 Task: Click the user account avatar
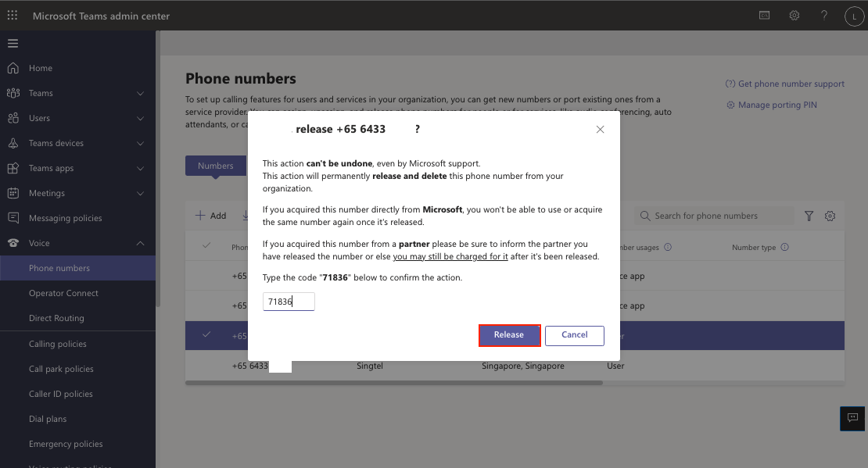click(x=854, y=16)
